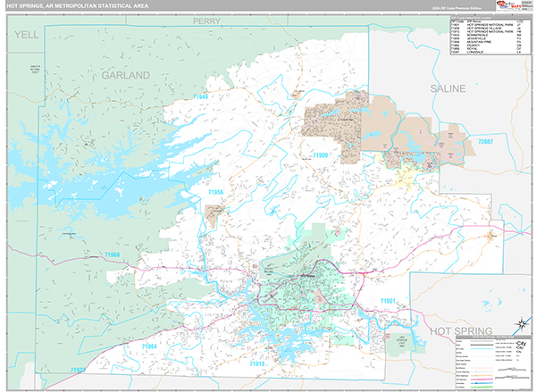Click the SALINE county label
The image size is (536, 392).
pyautogui.click(x=448, y=89)
